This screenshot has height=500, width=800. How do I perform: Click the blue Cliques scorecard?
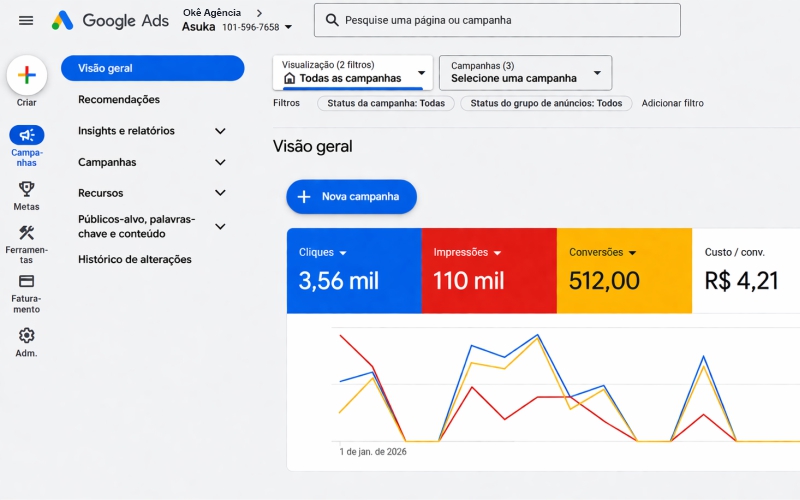(354, 270)
